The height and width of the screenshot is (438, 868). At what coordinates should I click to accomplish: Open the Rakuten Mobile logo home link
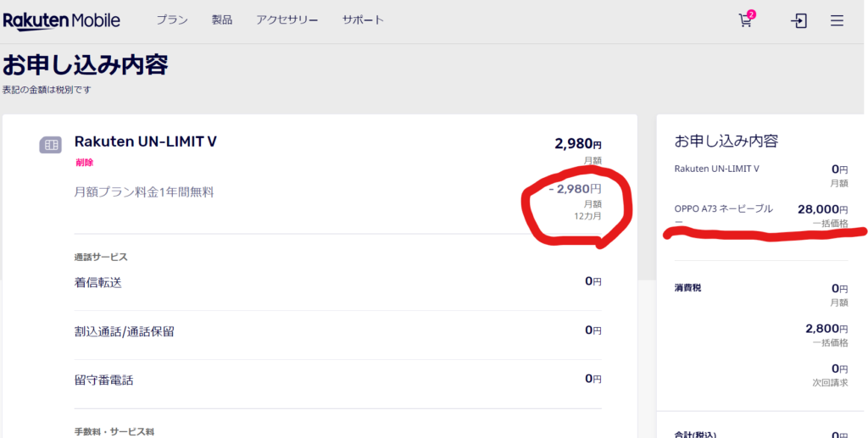coord(61,21)
